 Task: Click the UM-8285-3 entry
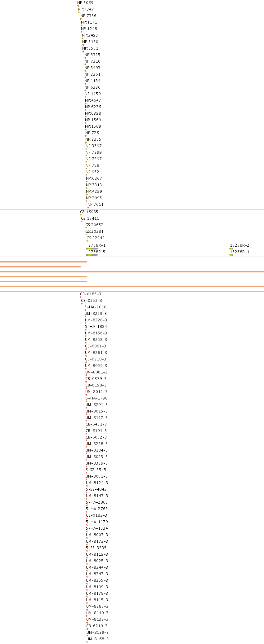(97, 607)
